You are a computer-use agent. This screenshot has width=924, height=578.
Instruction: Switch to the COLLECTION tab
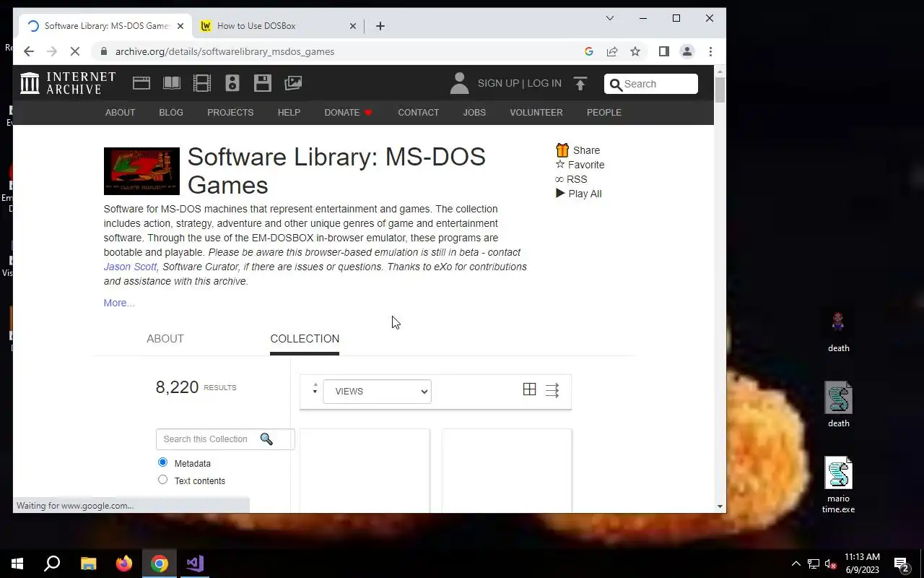(305, 339)
